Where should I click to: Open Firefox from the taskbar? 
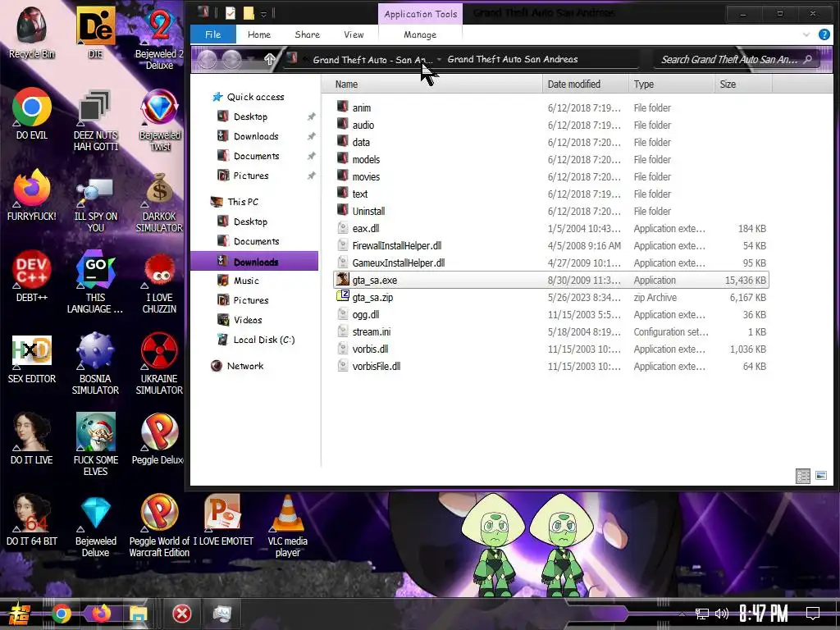click(101, 613)
